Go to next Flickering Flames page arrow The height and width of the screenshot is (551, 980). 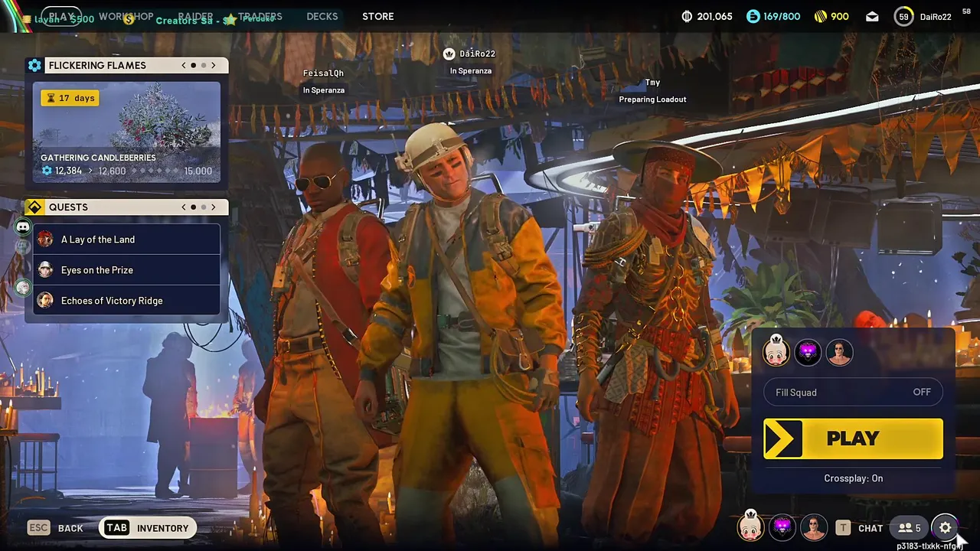[214, 65]
